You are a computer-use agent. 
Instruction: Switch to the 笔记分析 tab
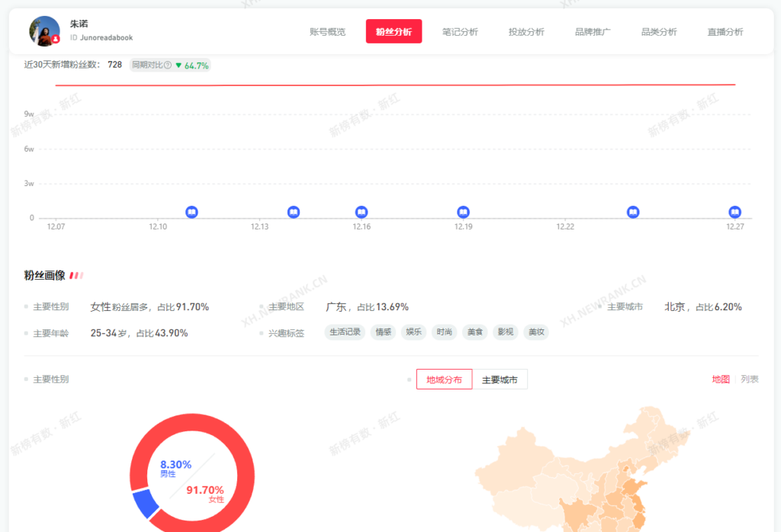click(459, 31)
